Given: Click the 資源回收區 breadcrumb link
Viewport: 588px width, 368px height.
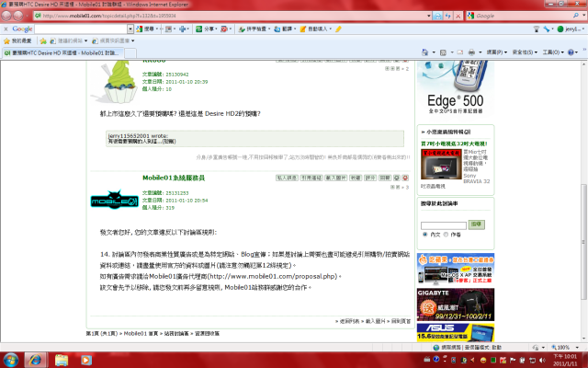Looking at the screenshot, I should 207,333.
